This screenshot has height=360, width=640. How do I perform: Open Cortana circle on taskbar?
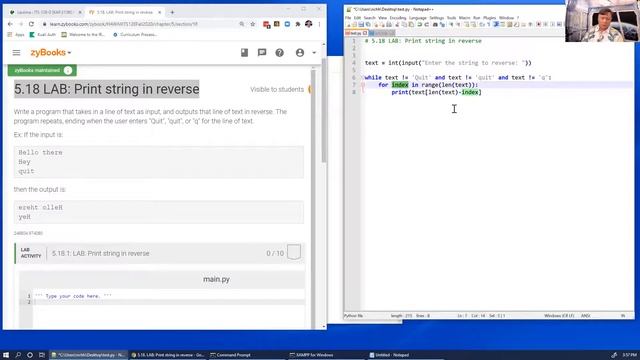click(30, 355)
